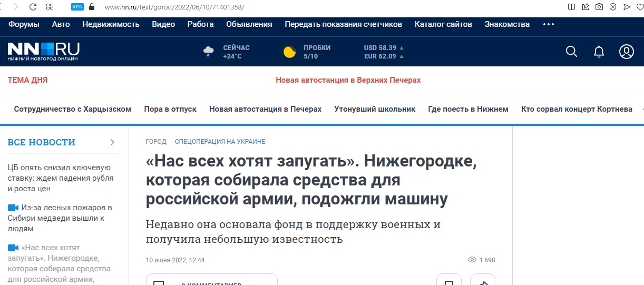
Task: Select the Работа menu item
Action: (200, 24)
